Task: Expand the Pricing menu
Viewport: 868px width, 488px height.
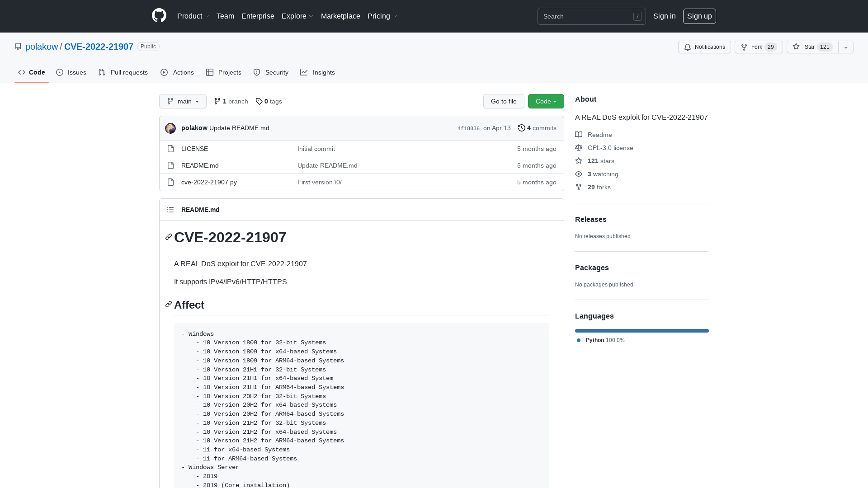Action: pos(382,16)
